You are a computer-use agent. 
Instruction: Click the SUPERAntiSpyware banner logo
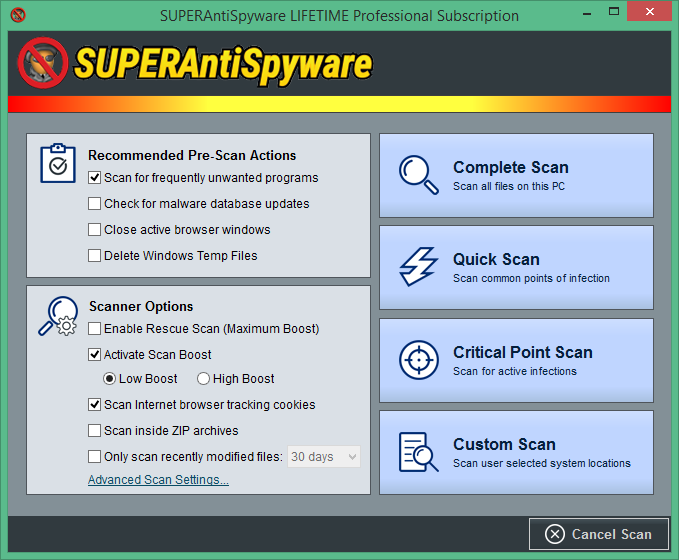click(195, 63)
